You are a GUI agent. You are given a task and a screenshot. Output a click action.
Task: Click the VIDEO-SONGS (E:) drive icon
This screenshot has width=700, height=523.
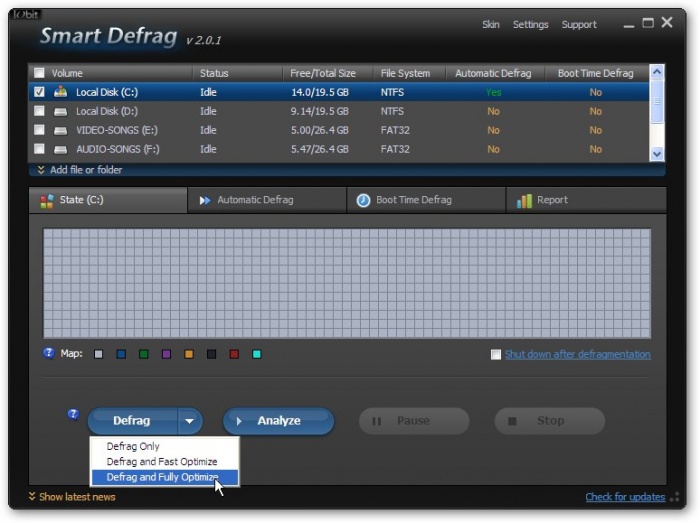click(60, 131)
